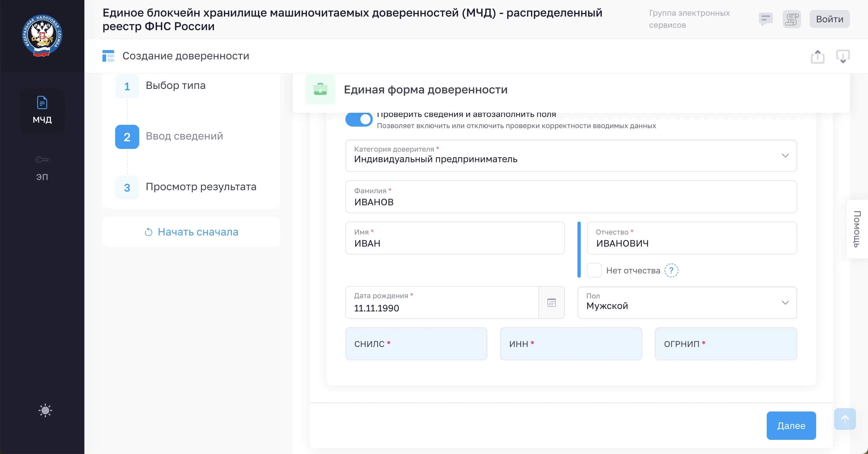868x454 pixels.
Task: Go to step 1 'Выбор типа'
Action: [175, 86]
